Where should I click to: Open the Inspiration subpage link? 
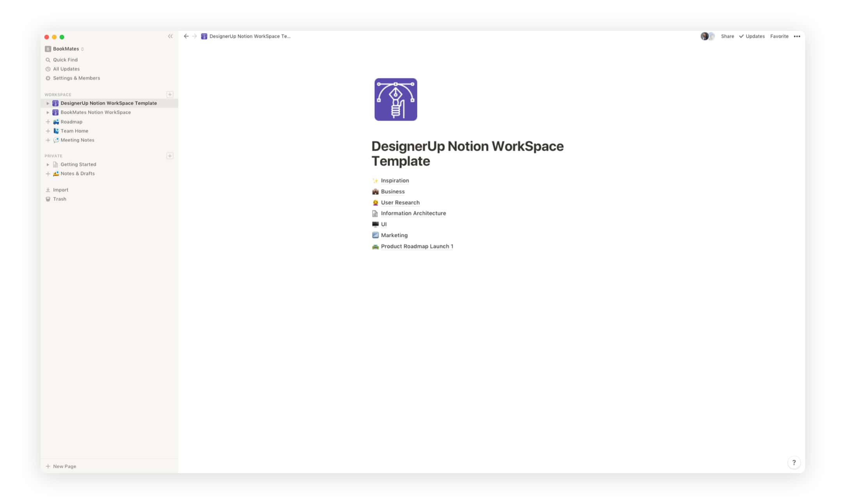[x=395, y=181]
